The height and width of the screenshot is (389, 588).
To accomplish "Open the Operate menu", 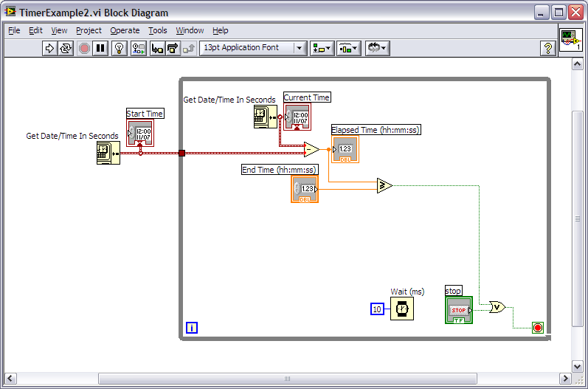I will click(x=125, y=30).
